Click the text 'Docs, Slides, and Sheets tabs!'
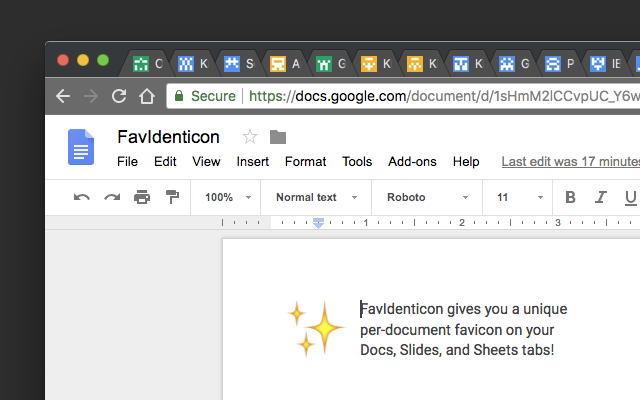 (457, 350)
